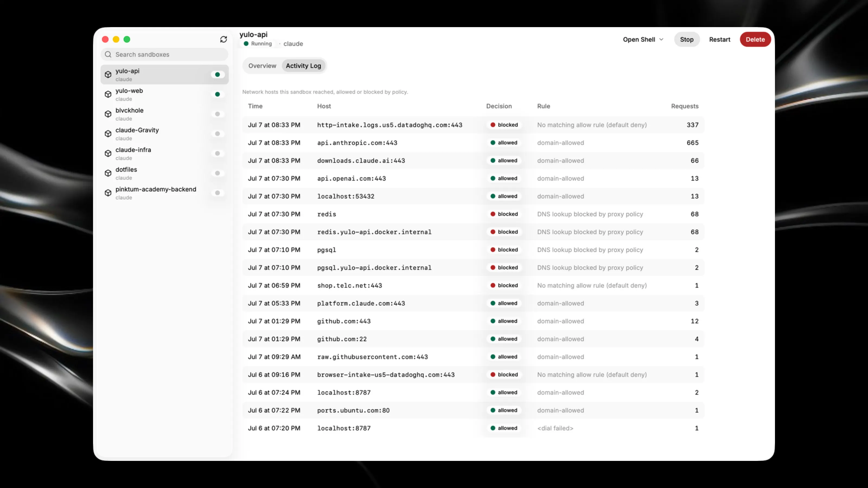Enable the claude-infra sandbox switch
The image size is (868, 488).
coord(218,153)
